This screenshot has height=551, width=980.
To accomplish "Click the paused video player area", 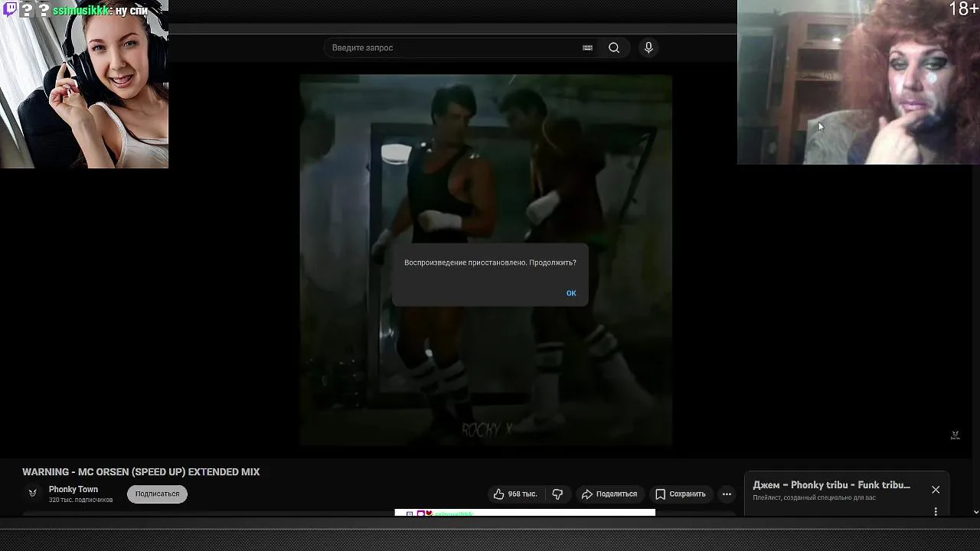I will 486,260.
